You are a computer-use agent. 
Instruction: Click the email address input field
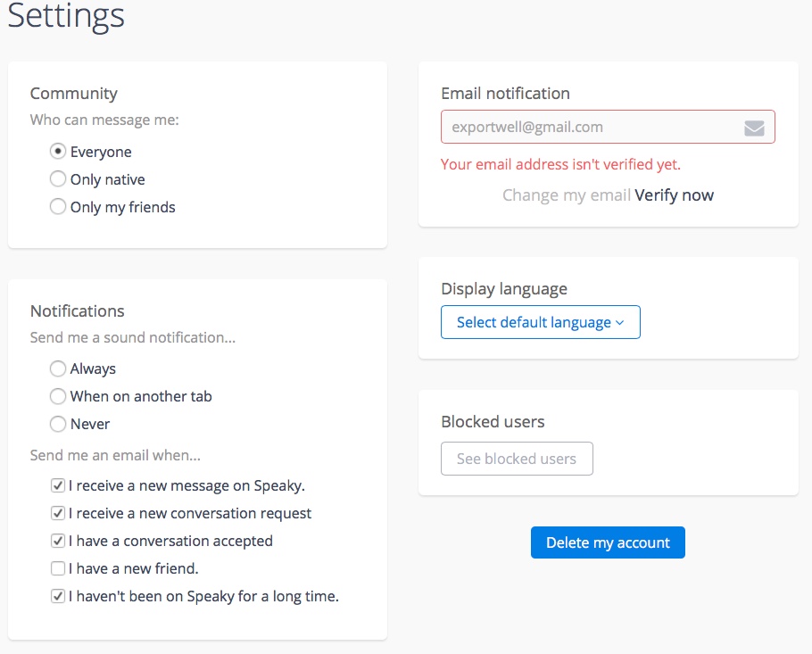[589, 128]
